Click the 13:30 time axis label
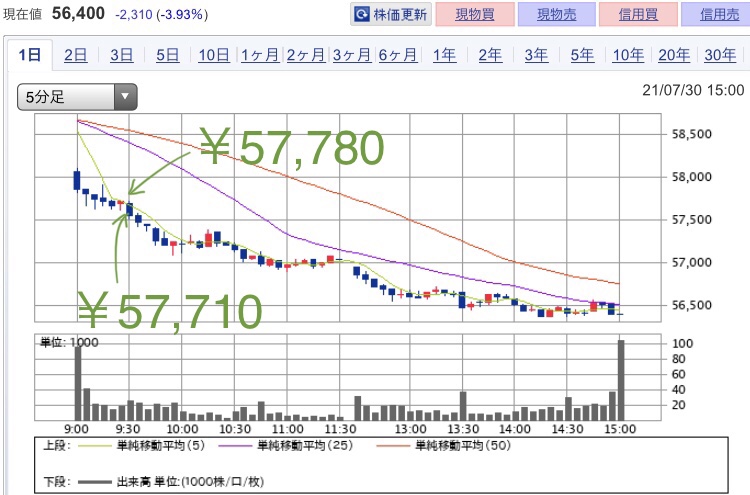Screen dimensions: 750x495 tap(463, 429)
